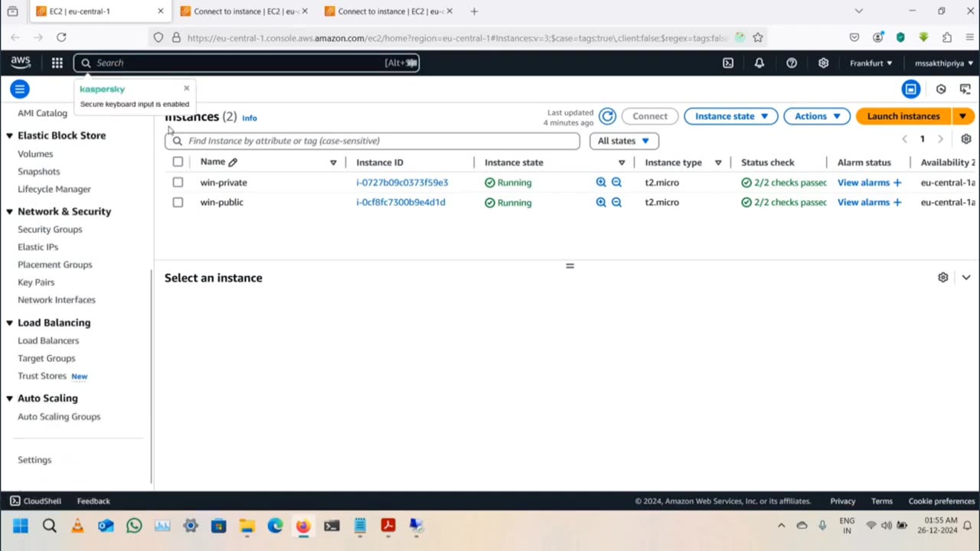The height and width of the screenshot is (551, 980).
Task: Open the mssakthipriya account menu
Action: coord(945,63)
